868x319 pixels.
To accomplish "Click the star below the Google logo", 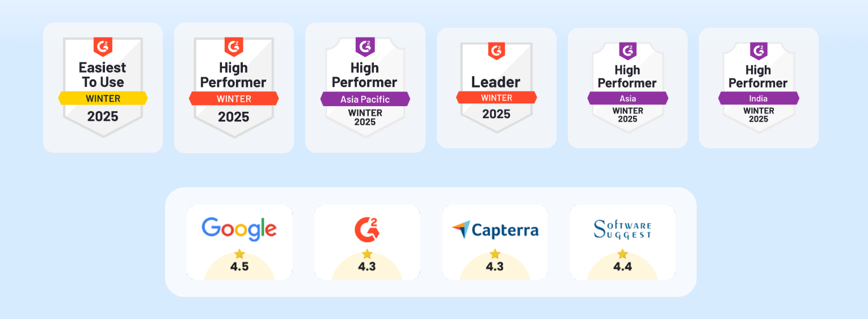I will tap(239, 254).
